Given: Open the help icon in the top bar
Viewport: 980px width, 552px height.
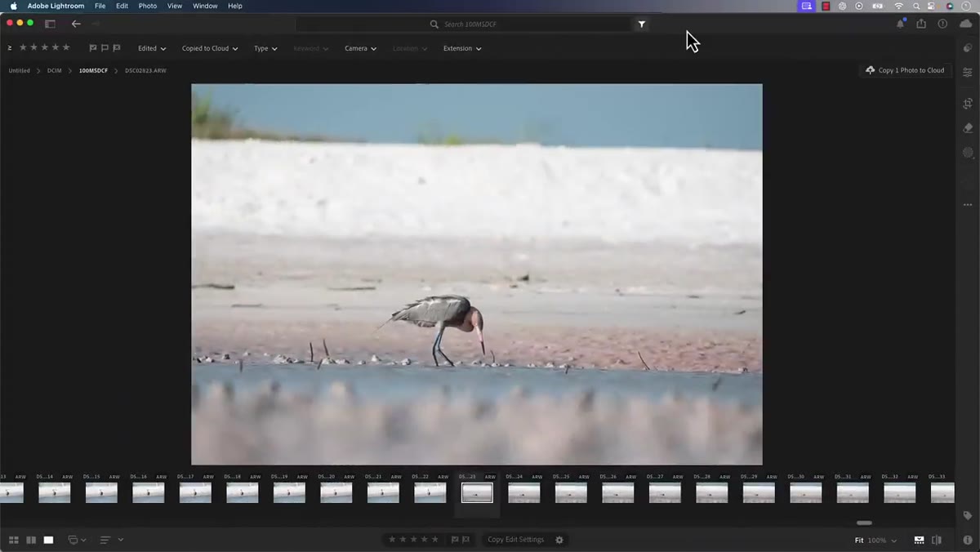Looking at the screenshot, I should click(942, 24).
